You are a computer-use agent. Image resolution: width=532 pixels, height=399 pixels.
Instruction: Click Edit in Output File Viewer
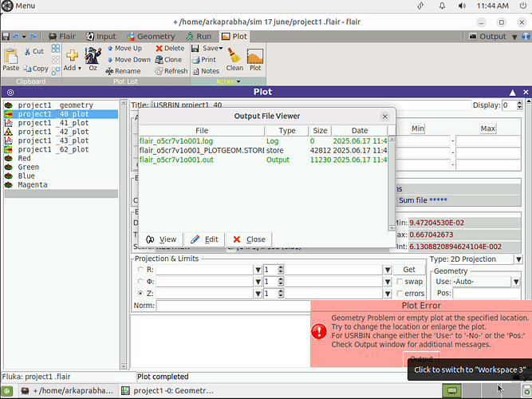pyautogui.click(x=204, y=239)
